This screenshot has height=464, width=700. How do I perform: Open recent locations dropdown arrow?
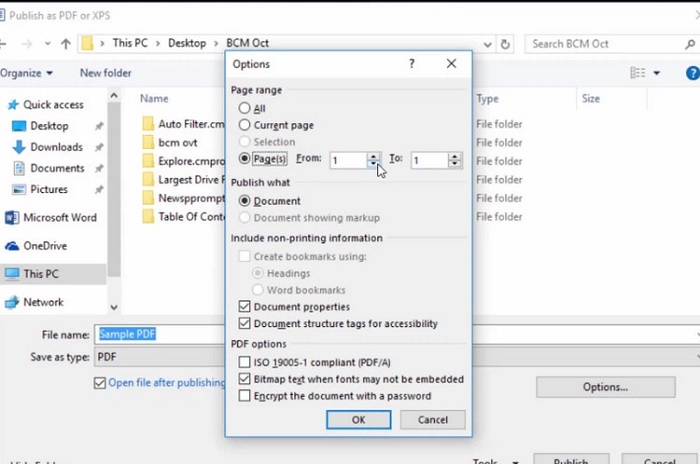(47, 44)
